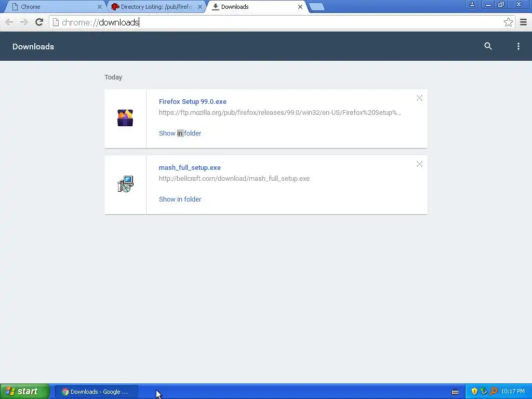
Task: Open the Chrome hamburger menu
Action: (x=524, y=22)
